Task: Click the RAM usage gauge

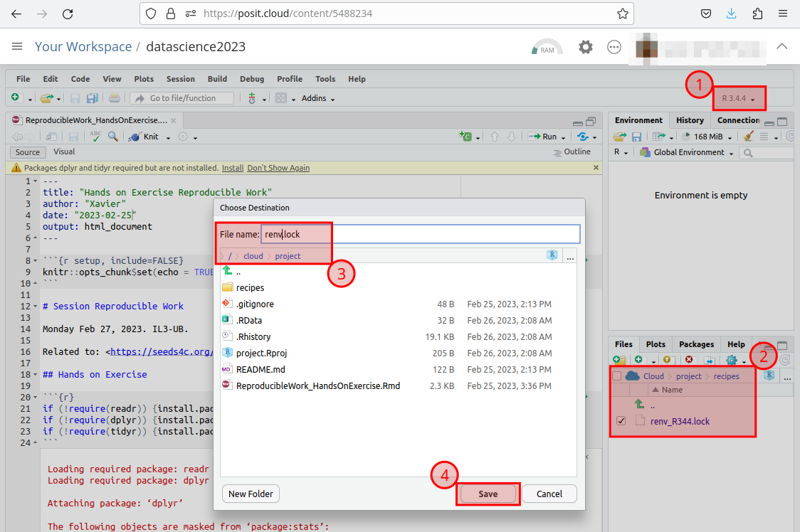Action: (x=547, y=47)
